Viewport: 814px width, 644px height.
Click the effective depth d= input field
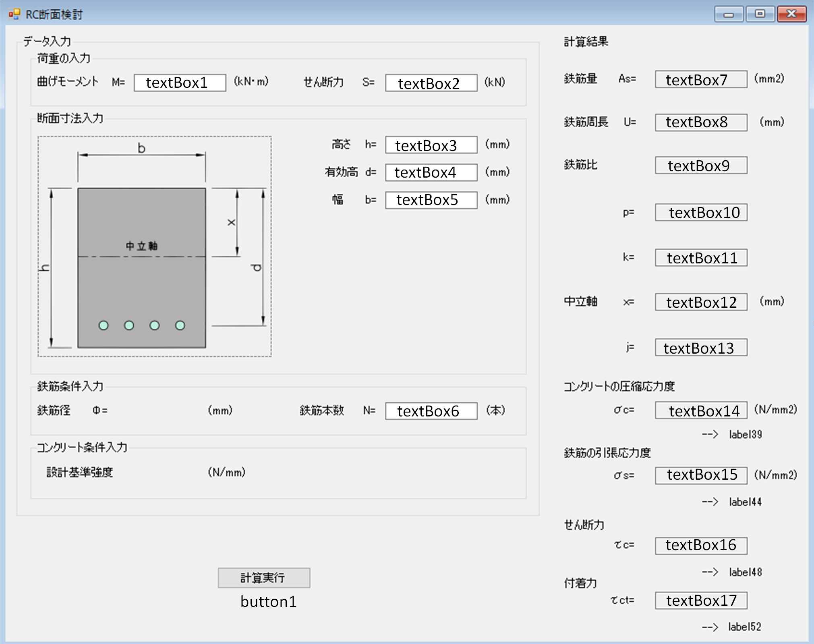(x=431, y=172)
